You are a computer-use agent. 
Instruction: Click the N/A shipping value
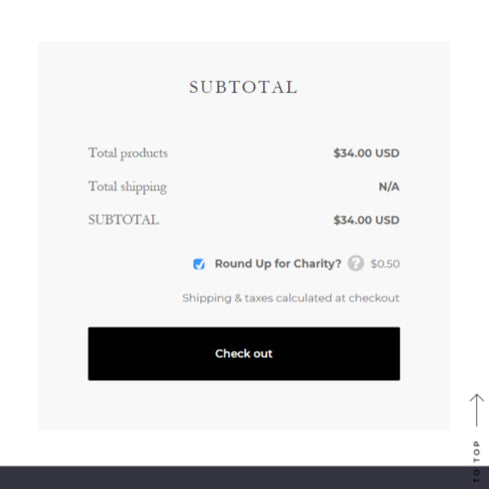389,187
